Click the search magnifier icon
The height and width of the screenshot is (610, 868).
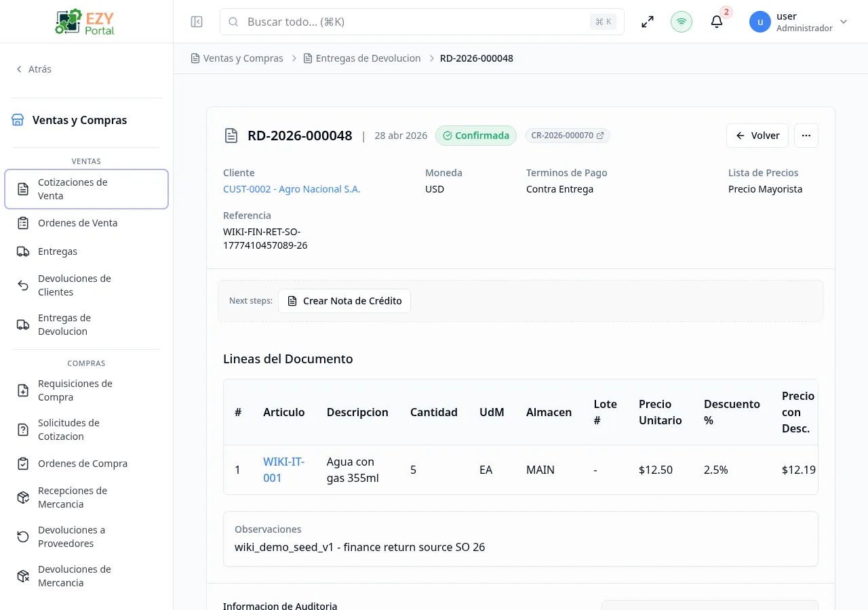(233, 22)
